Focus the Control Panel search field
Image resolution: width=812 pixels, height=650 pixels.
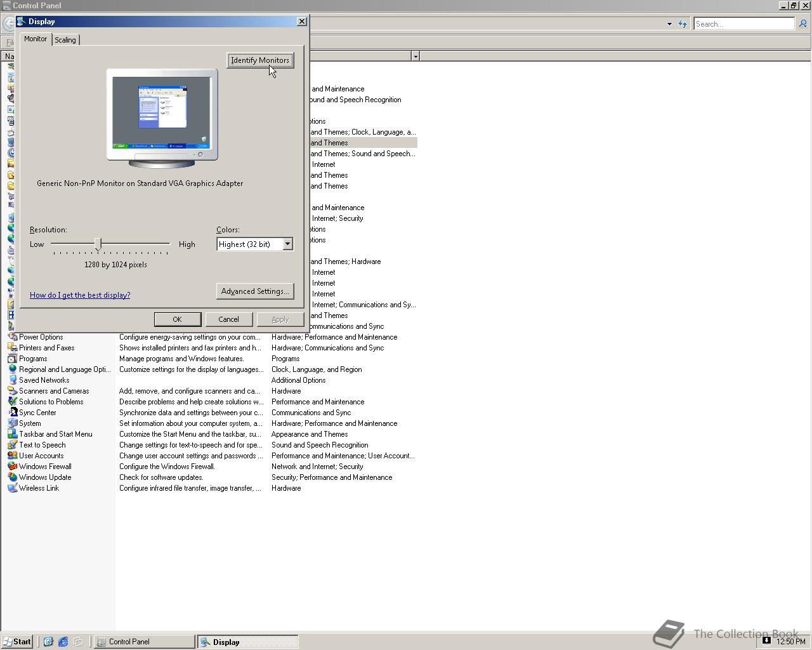click(744, 24)
